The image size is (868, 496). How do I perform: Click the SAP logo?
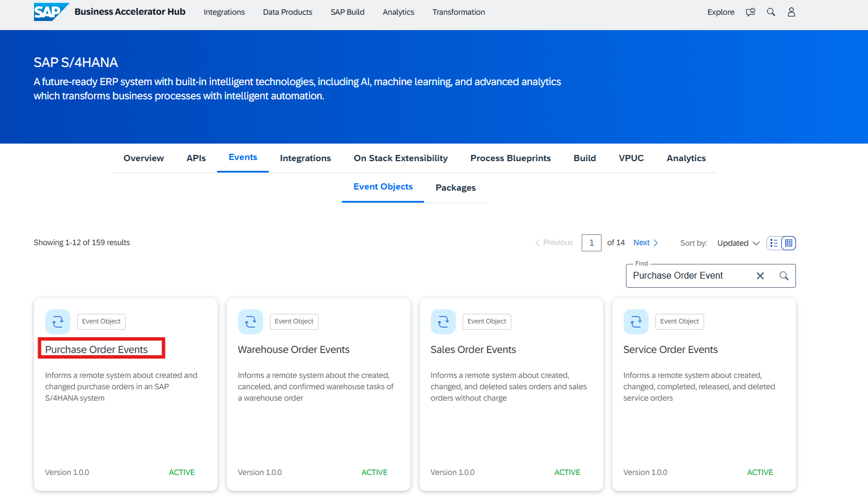pyautogui.click(x=51, y=12)
